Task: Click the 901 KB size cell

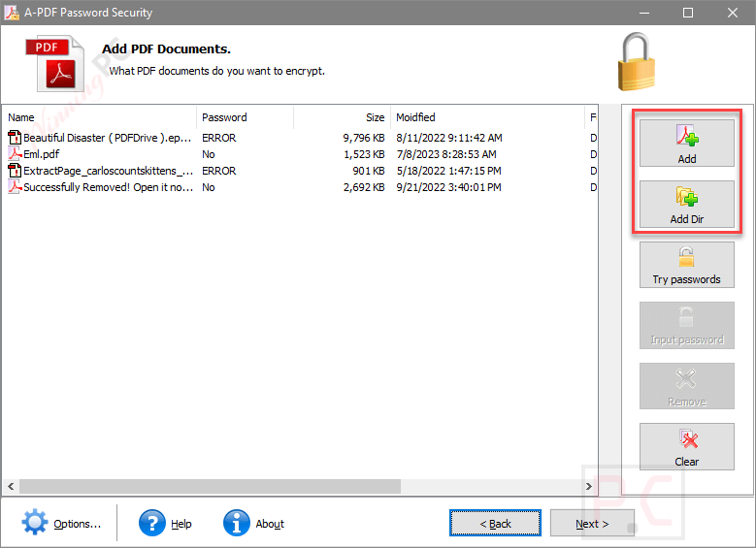Action: 369,171
